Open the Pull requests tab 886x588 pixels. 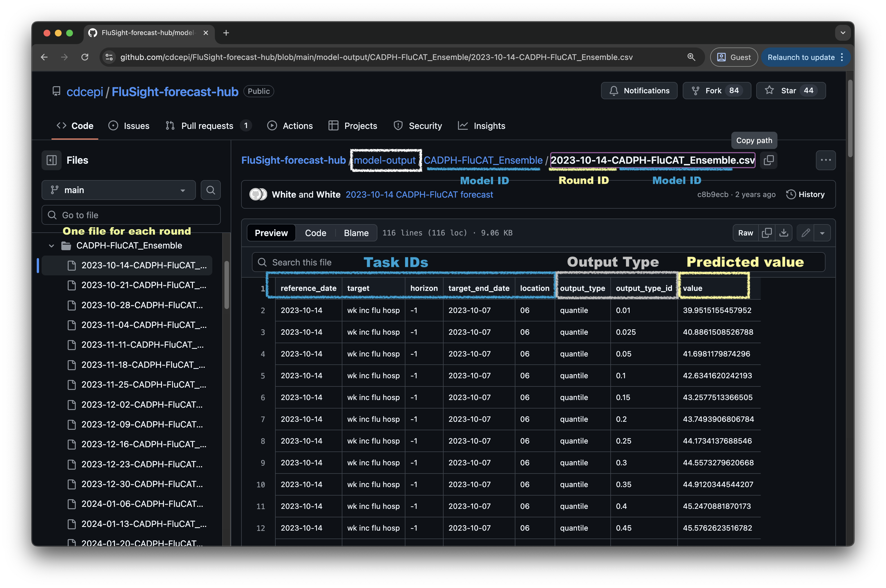(x=207, y=126)
